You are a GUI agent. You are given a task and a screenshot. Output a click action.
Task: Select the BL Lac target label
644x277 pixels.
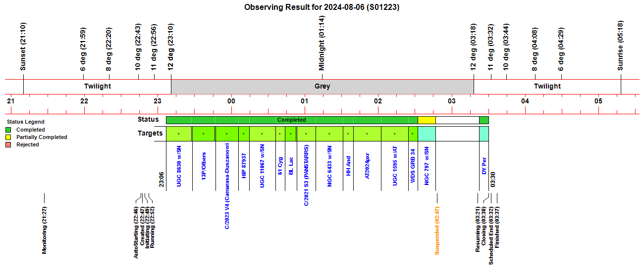(291, 167)
